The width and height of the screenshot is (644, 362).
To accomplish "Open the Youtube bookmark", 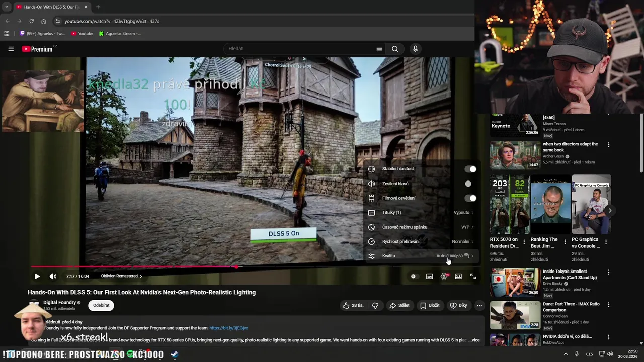I will coord(82,34).
